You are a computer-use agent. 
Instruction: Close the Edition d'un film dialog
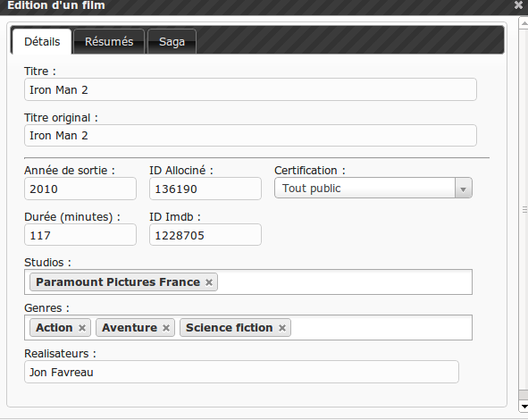pos(519,4)
